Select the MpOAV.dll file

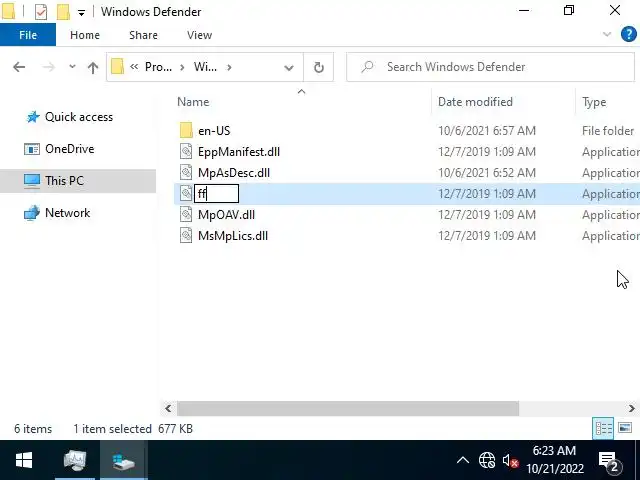[226, 215]
